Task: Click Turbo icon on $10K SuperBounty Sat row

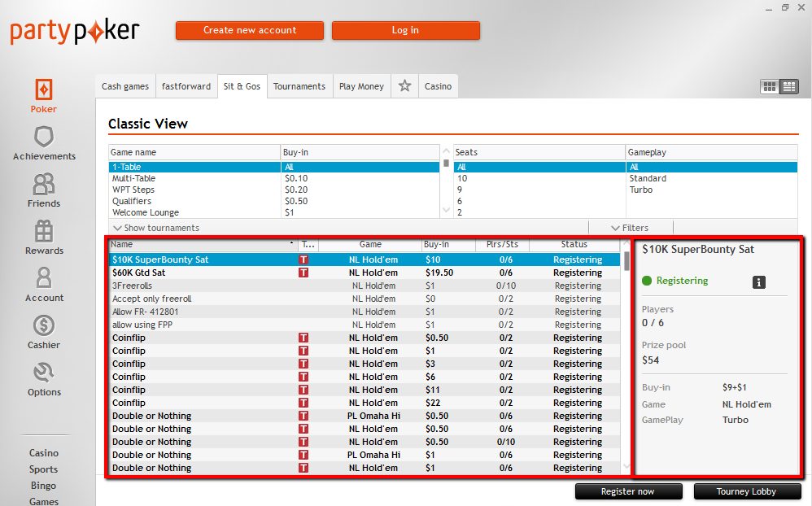Action: (x=303, y=260)
